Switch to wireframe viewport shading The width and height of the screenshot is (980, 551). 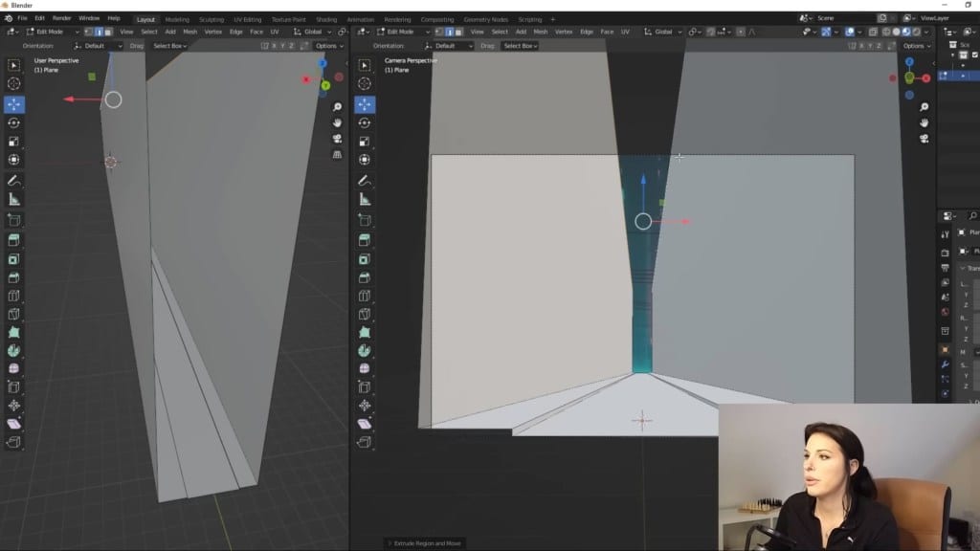tap(886, 32)
